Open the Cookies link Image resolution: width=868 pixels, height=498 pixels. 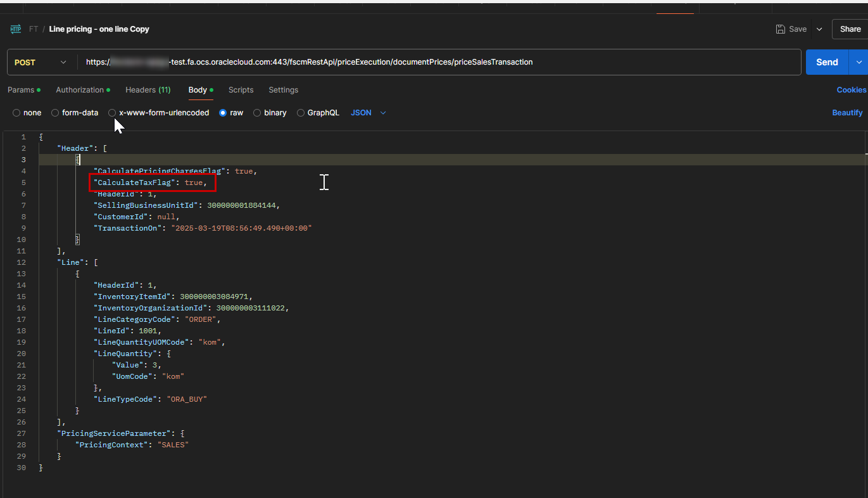(x=851, y=90)
